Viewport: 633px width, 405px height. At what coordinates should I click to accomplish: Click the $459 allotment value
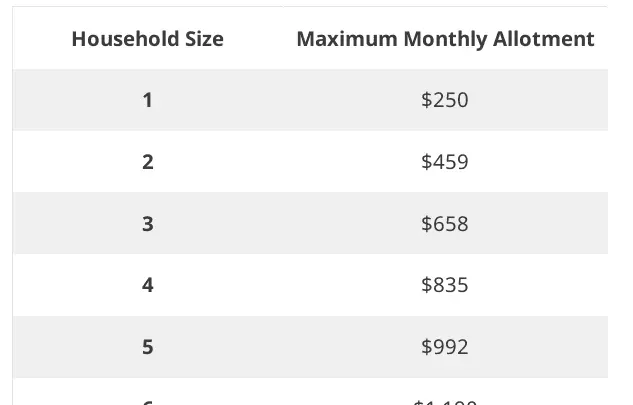click(445, 162)
